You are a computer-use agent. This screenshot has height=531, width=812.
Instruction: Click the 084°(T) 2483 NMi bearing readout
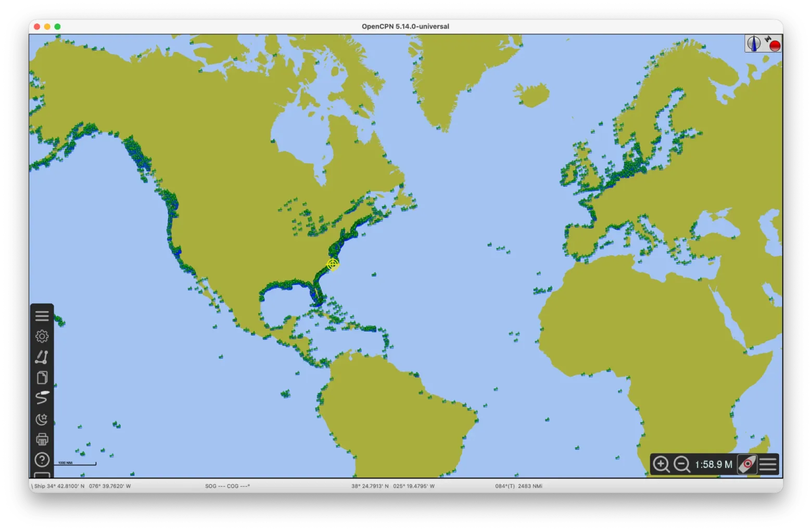518,486
